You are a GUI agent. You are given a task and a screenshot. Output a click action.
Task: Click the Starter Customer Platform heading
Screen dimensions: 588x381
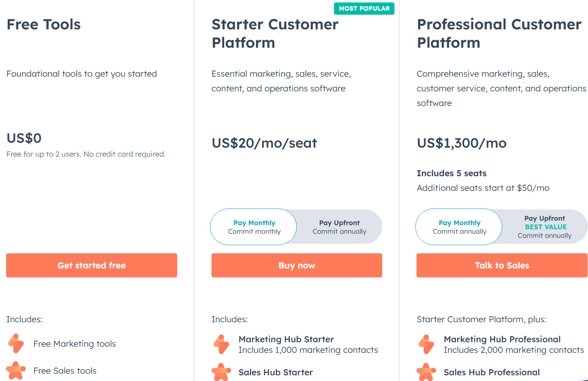[x=275, y=33]
